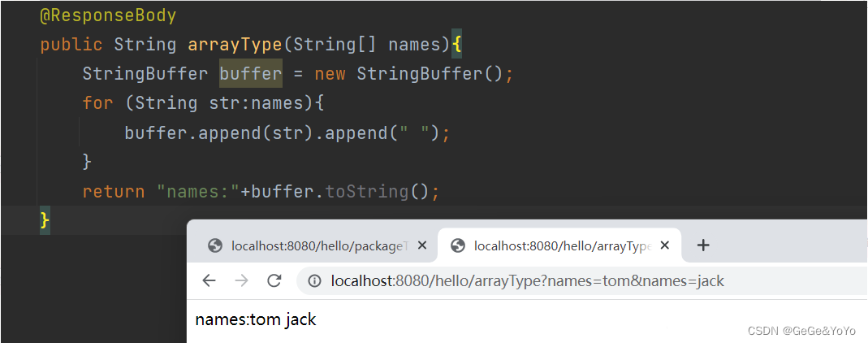The height and width of the screenshot is (343, 868).
Task: Click the highlighted buffer variable declaration
Action: pyautogui.click(x=251, y=74)
